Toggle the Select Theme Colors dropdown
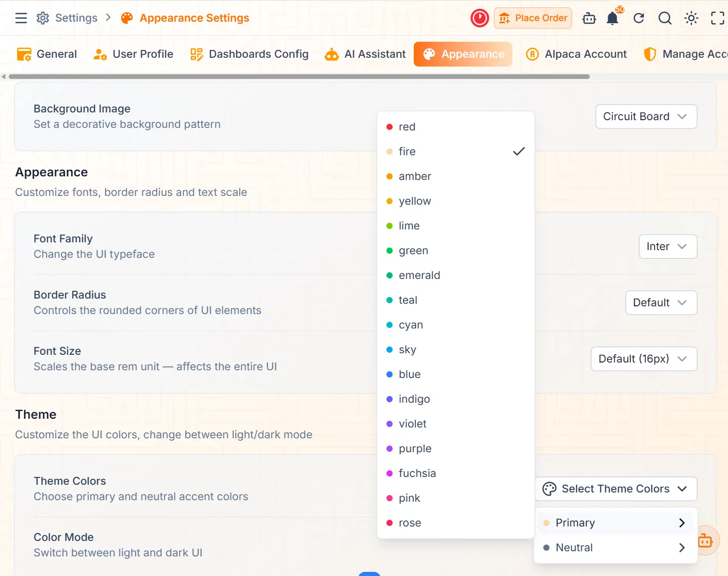 point(616,489)
